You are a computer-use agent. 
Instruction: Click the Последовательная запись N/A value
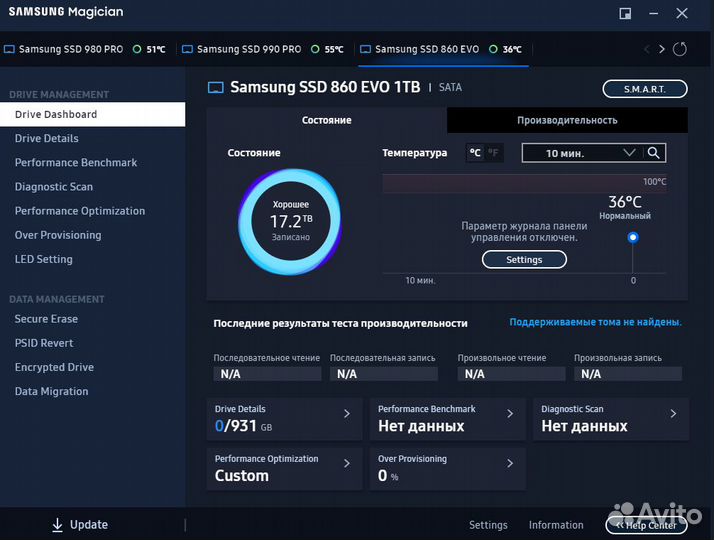click(x=384, y=374)
